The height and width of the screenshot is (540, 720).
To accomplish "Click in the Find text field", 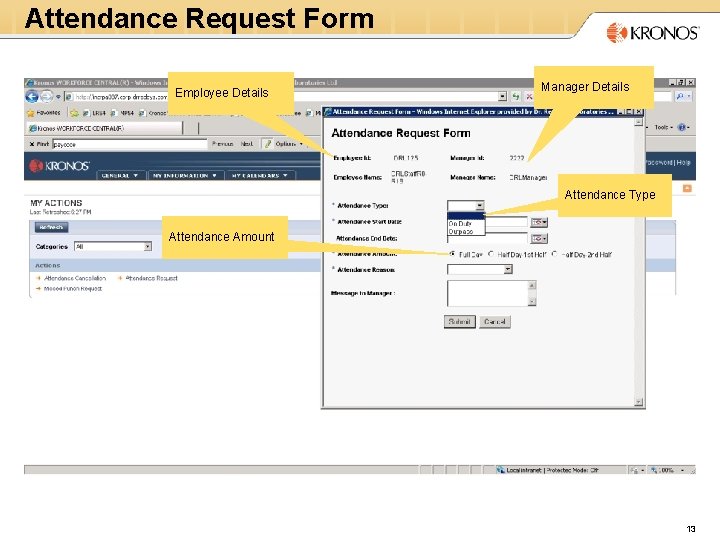I will [129, 144].
